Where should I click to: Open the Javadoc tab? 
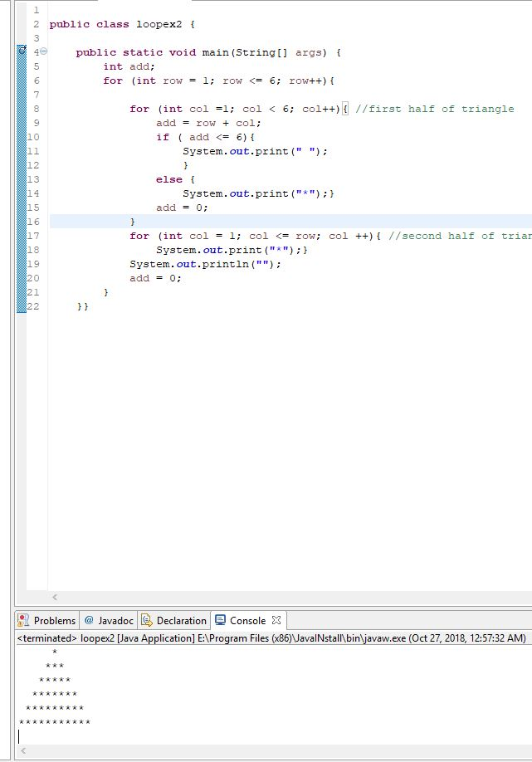click(x=109, y=621)
